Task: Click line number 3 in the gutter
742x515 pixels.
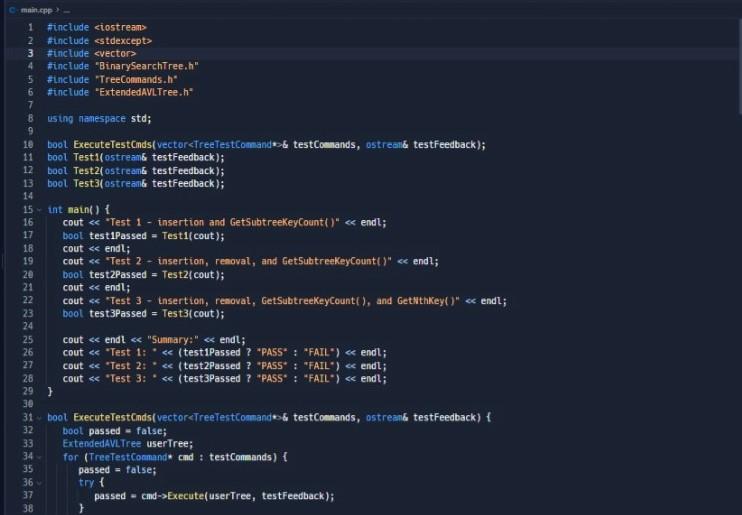Action: point(30,53)
